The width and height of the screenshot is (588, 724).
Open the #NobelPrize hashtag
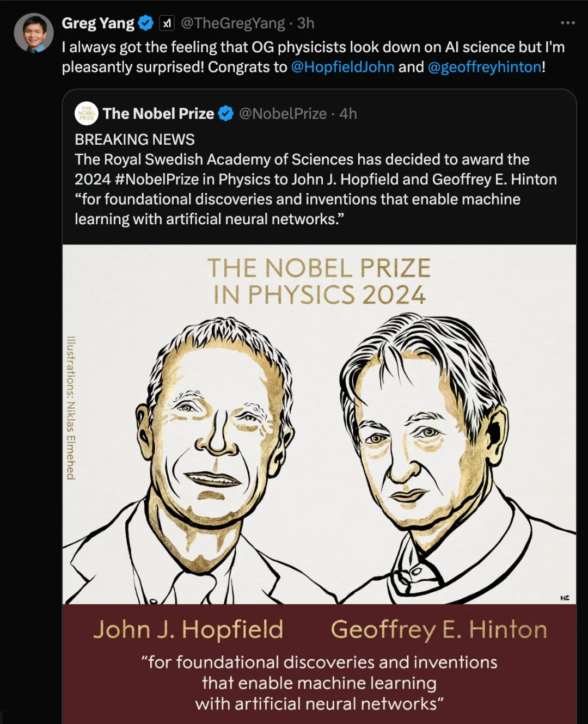[156, 179]
